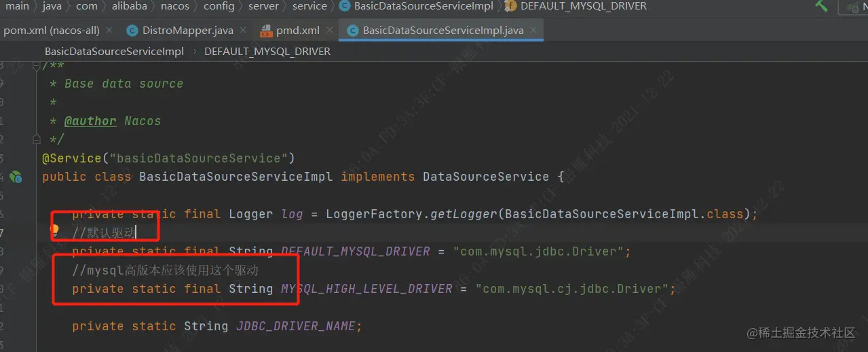868x352 pixels.
Task: Click the "com.mysql.jdbc.Driver" string
Action: pyautogui.click(x=538, y=251)
